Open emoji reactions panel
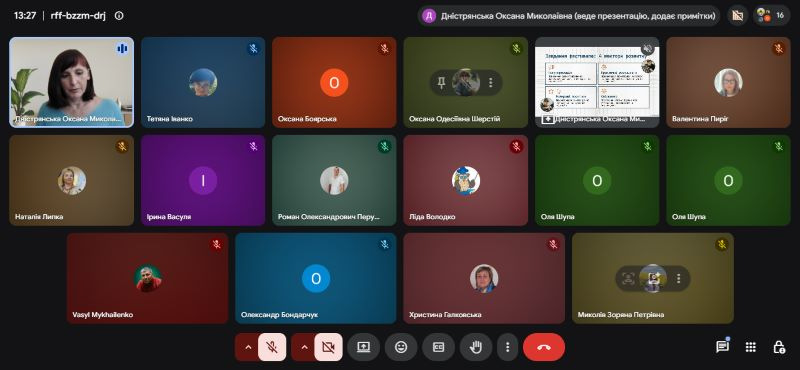Viewport: 800px width, 370px height. [401, 347]
